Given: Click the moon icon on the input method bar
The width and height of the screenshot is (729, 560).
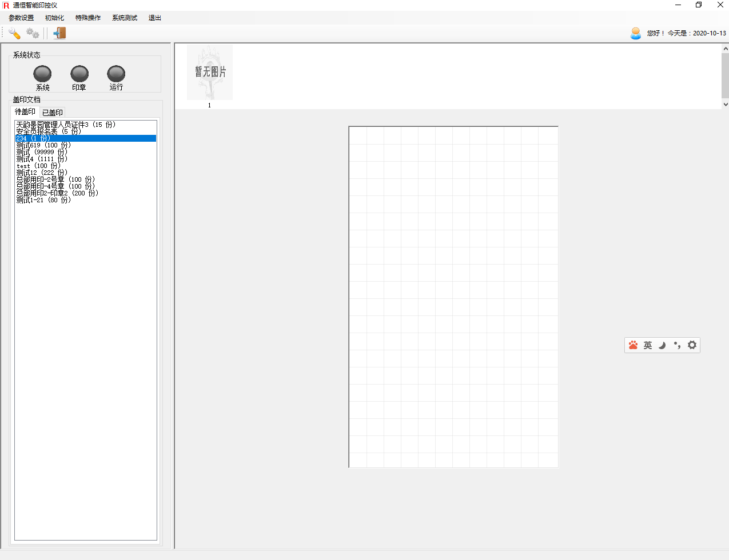Looking at the screenshot, I should (x=663, y=345).
